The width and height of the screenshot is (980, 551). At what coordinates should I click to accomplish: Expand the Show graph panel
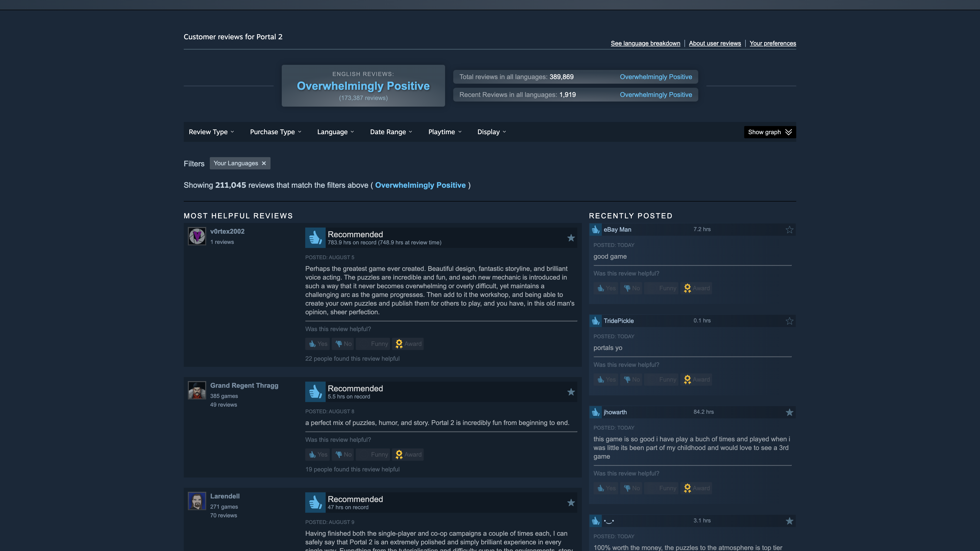pos(770,132)
